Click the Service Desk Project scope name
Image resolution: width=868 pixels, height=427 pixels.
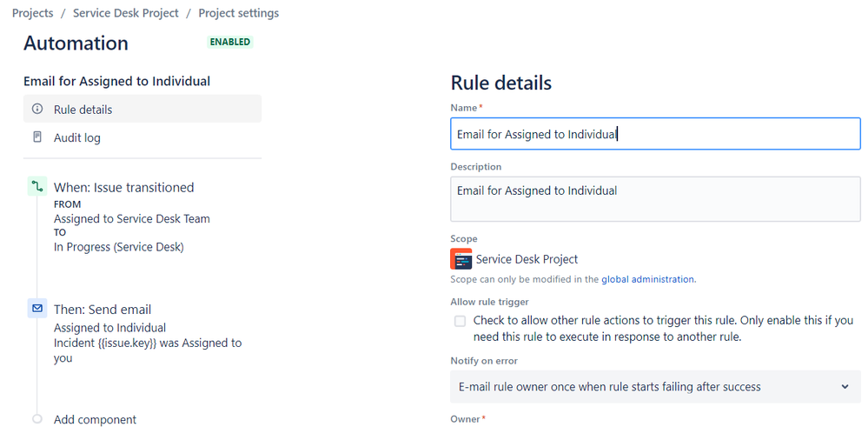click(x=527, y=258)
